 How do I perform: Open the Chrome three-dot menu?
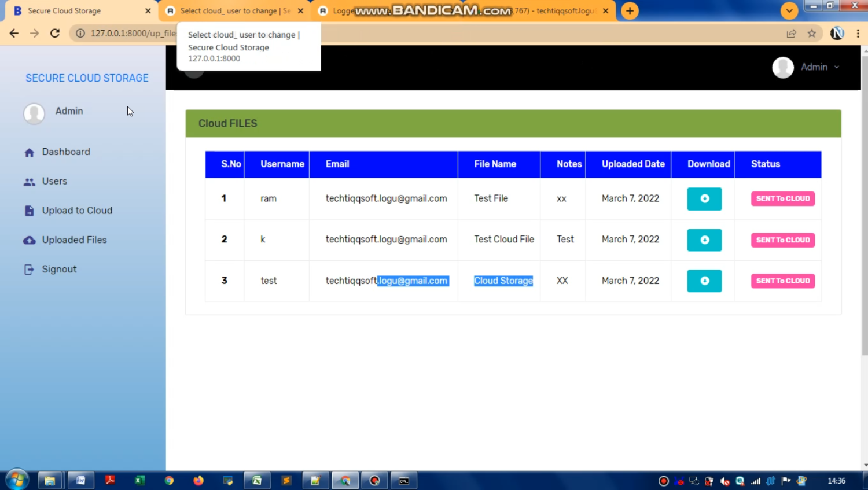pos(858,34)
